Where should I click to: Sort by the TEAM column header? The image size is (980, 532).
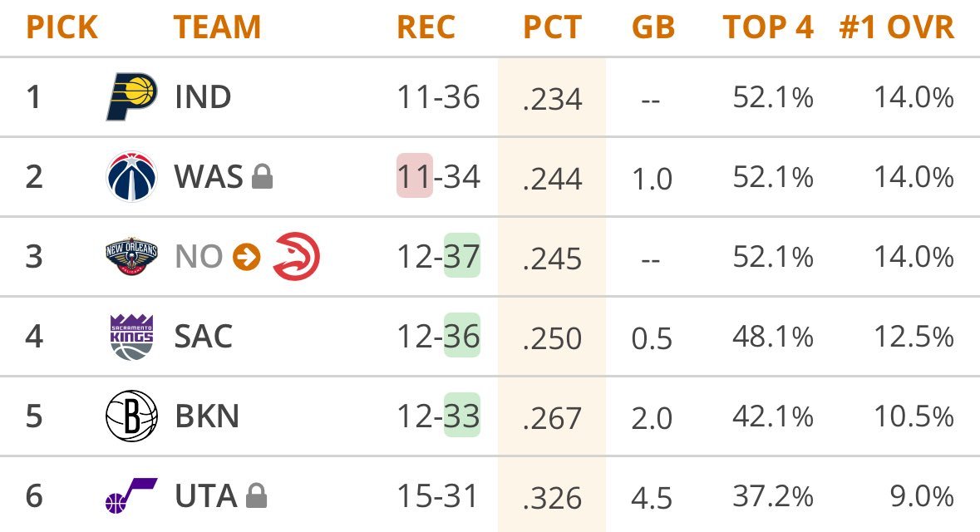[x=217, y=27]
